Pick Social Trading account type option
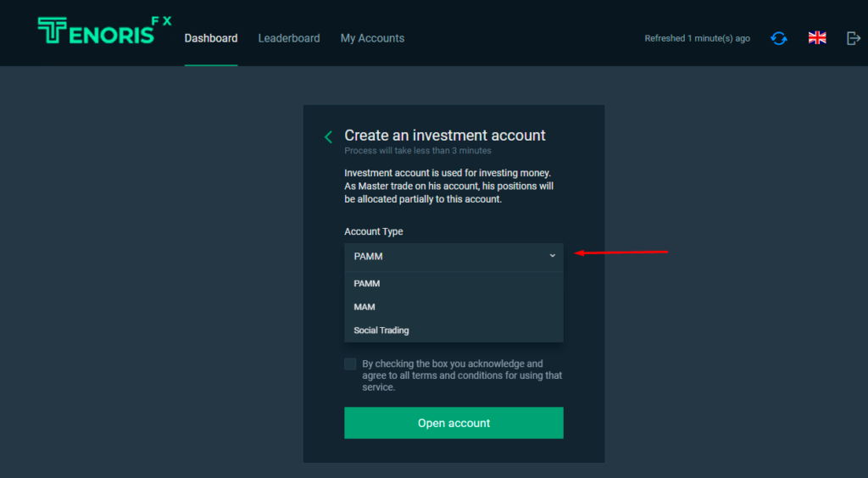Image resolution: width=868 pixels, height=478 pixels. 381,331
